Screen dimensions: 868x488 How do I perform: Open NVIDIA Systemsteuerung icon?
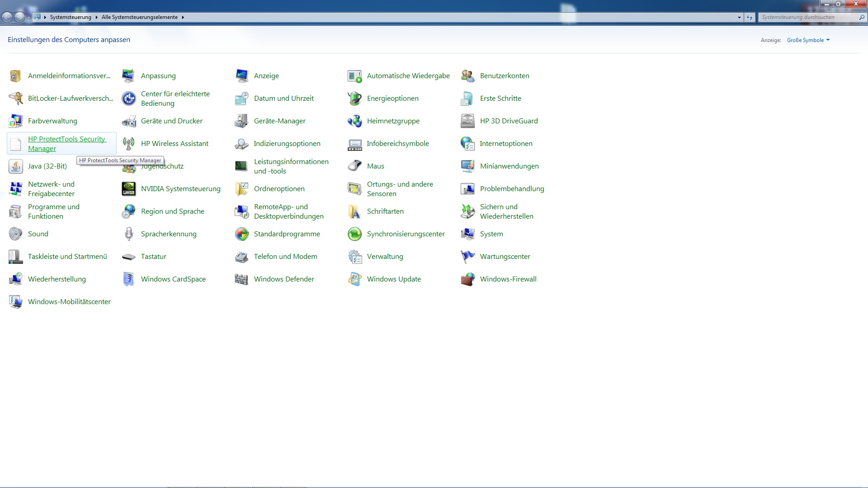(129, 189)
